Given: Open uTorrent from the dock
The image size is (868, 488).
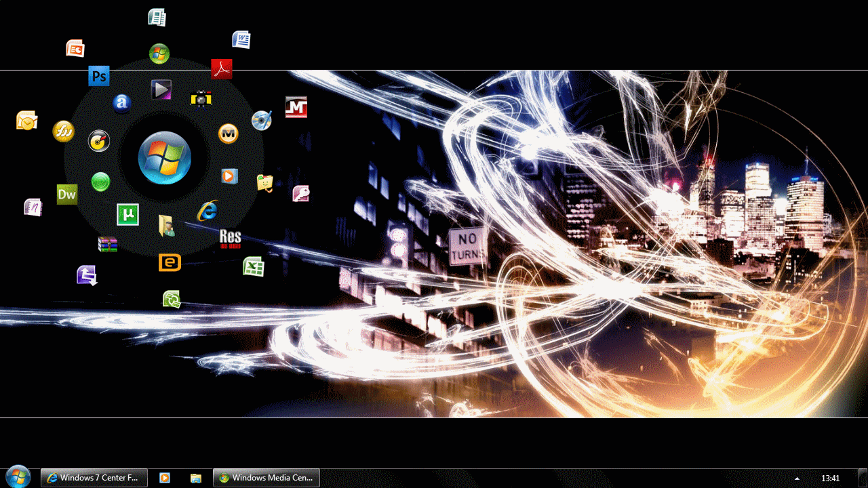Looking at the screenshot, I should click(128, 214).
